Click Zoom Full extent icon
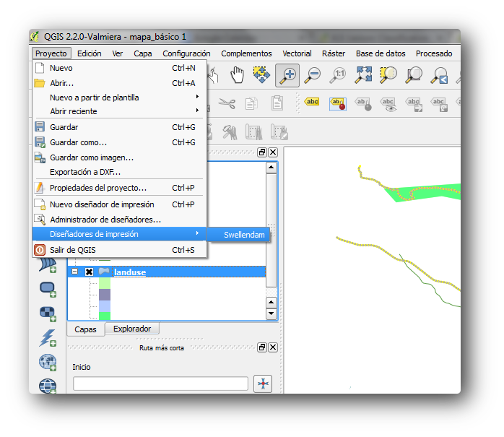Viewport: 504px width, 437px height. coord(363,75)
